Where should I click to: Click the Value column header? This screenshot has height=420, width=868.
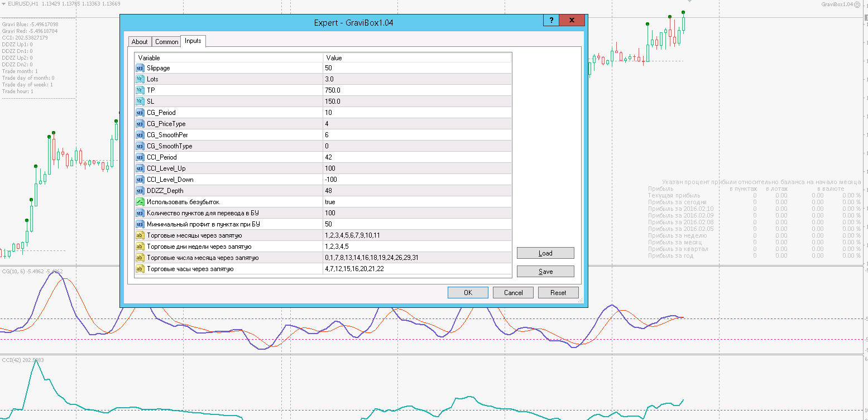click(x=417, y=58)
